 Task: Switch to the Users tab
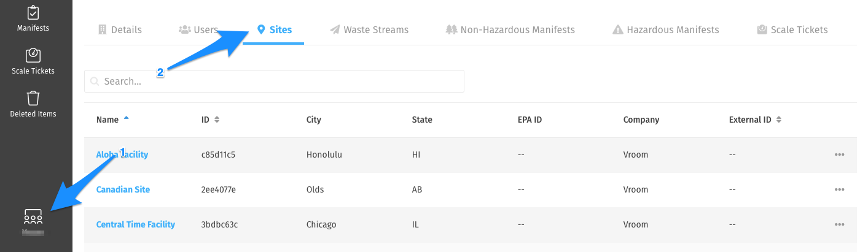(198, 29)
